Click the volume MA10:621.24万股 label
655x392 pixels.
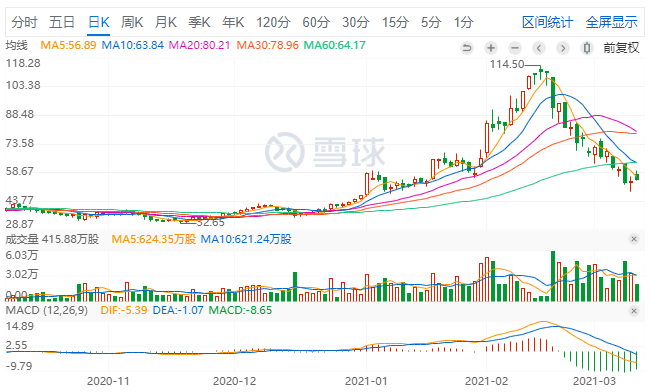pos(246,239)
